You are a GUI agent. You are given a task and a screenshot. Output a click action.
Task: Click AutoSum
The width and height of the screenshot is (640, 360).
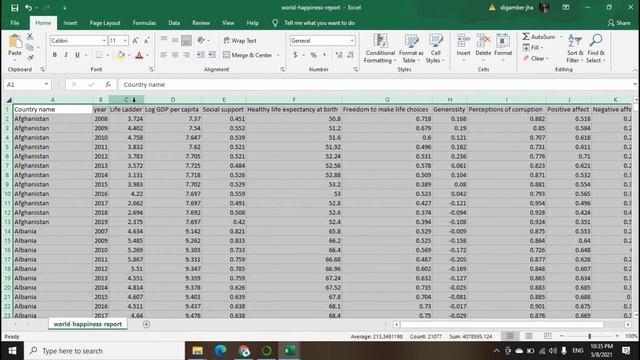click(x=539, y=37)
